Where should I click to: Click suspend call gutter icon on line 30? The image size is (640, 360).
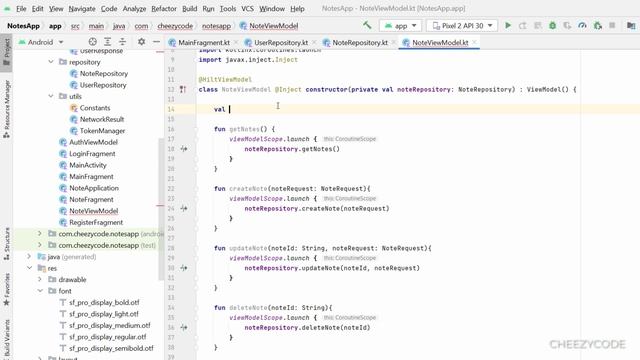coord(184,268)
